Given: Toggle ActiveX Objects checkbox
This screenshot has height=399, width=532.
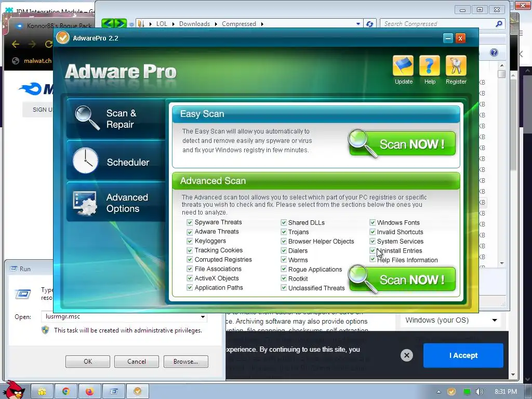Looking at the screenshot, I should 190,278.
